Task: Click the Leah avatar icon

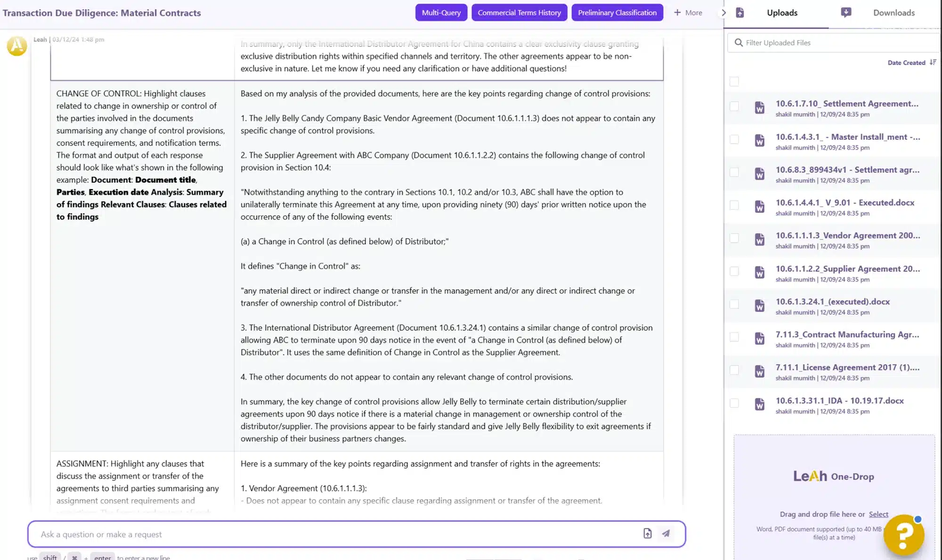Action: point(17,46)
